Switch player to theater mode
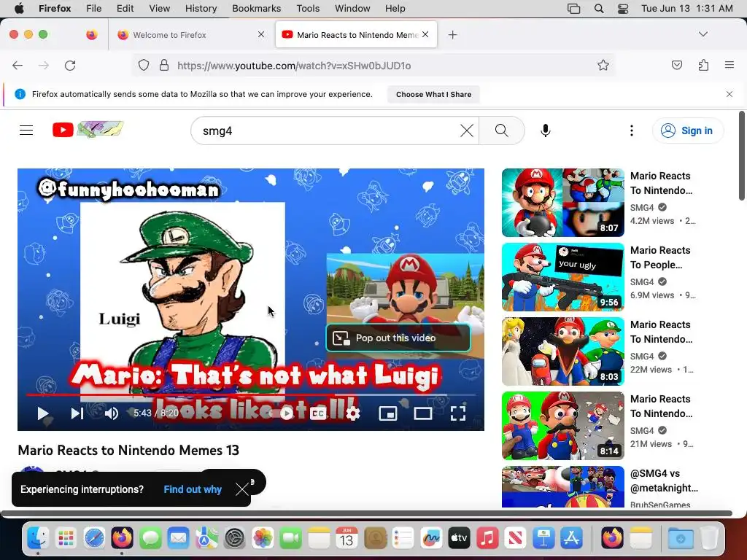The height and width of the screenshot is (560, 747). click(423, 413)
